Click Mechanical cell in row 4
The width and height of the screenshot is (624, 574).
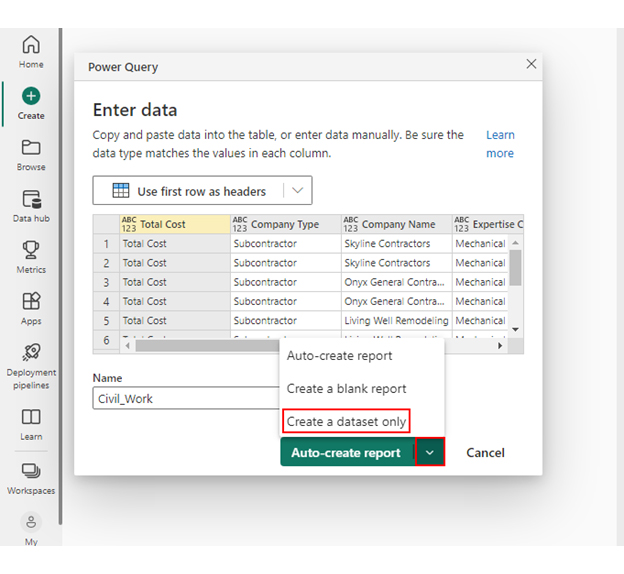(x=480, y=301)
